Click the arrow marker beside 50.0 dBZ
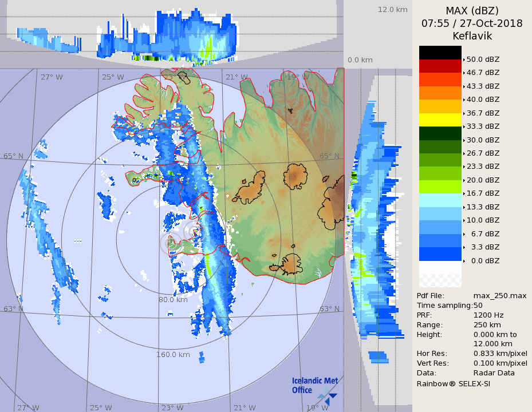The width and height of the screenshot is (532, 412). [x=464, y=60]
